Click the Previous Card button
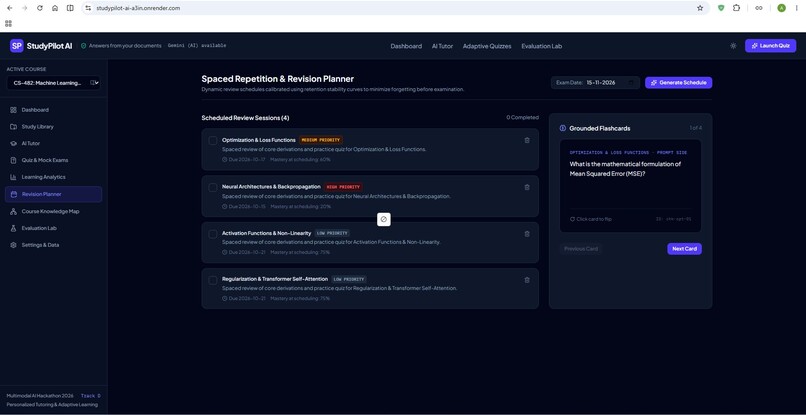Viewport: 806px width, 415px height. 581,249
